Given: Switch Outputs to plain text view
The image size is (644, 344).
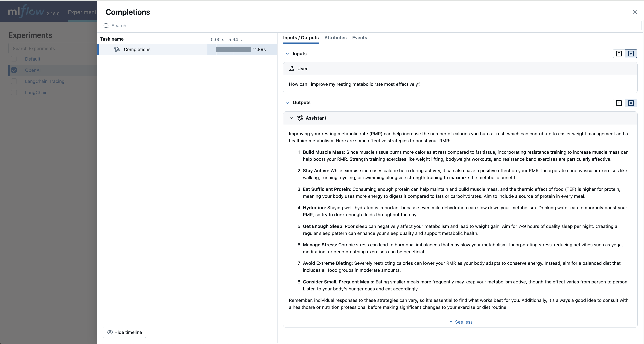Looking at the screenshot, I should tap(619, 103).
